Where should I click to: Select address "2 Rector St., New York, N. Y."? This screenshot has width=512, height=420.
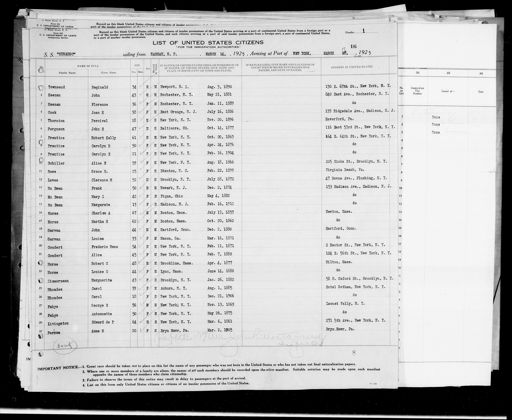tap(355, 245)
